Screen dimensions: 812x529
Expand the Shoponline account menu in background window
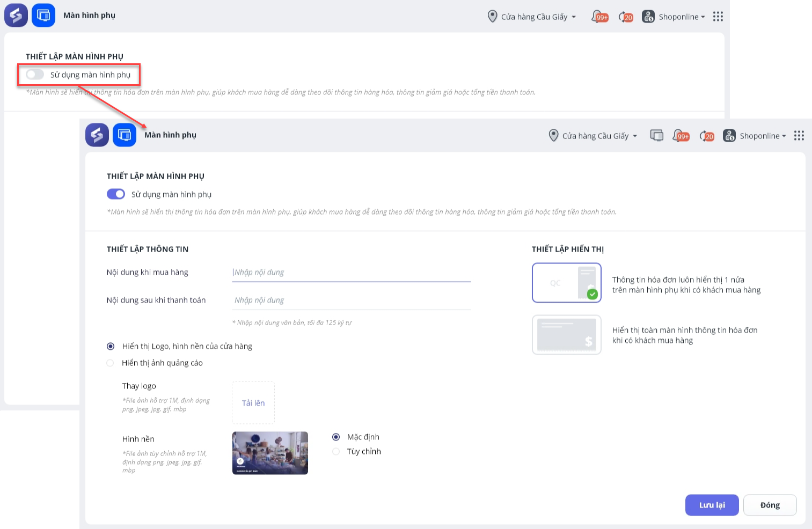point(682,17)
